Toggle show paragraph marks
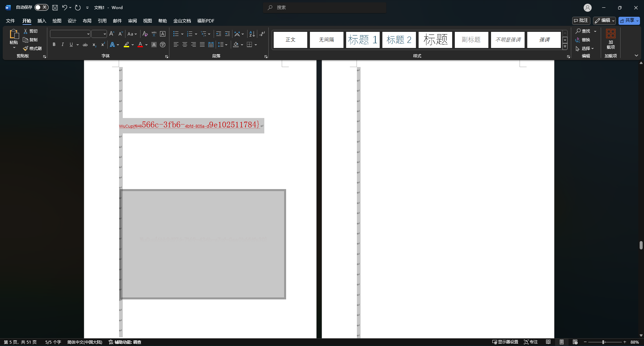 click(x=262, y=34)
